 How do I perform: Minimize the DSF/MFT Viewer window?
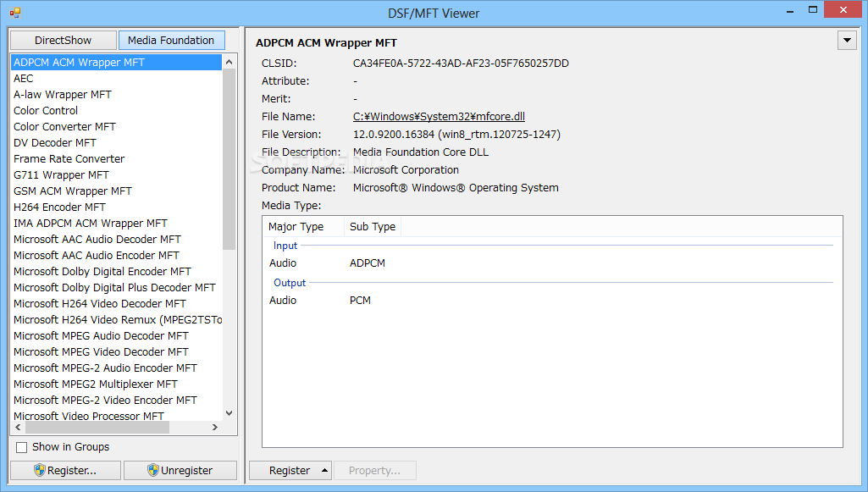(790, 10)
